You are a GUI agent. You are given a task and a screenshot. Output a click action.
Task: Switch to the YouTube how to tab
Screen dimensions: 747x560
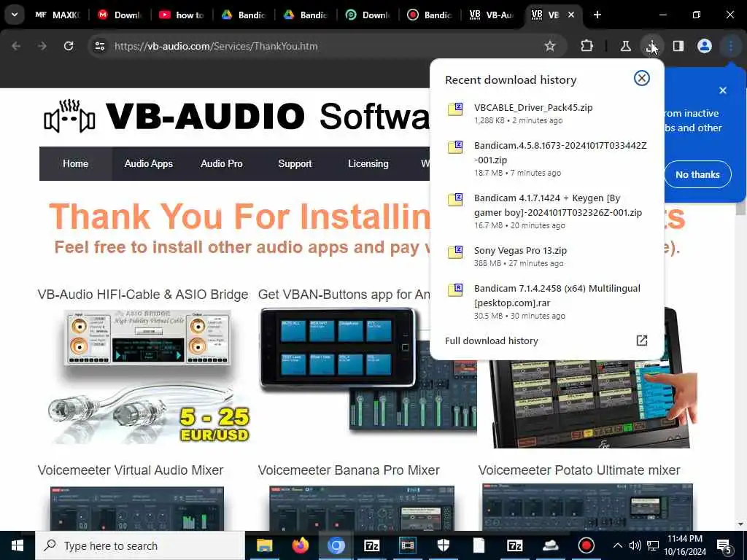[x=182, y=15]
